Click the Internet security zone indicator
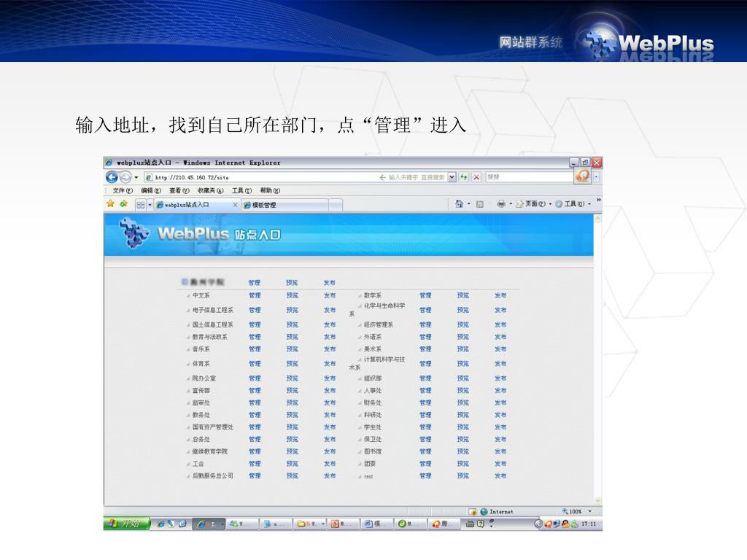747x560 pixels. click(497, 511)
